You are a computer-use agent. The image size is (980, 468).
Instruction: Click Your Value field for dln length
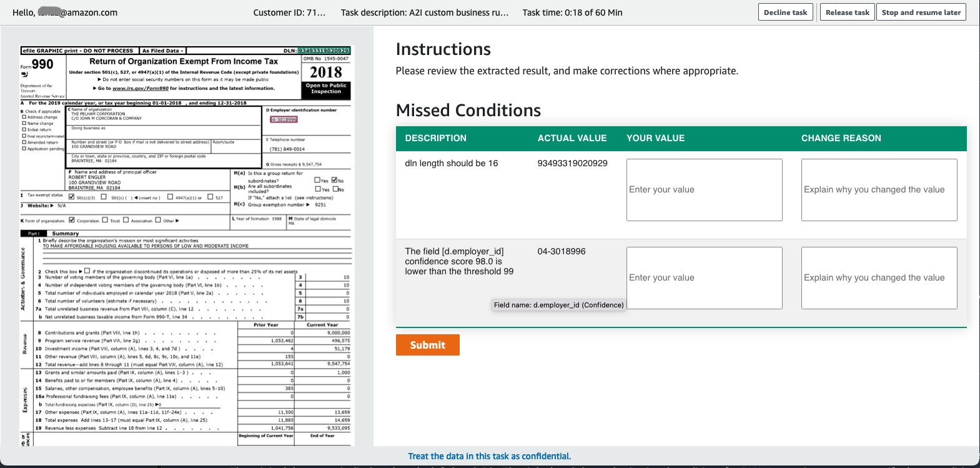(704, 190)
